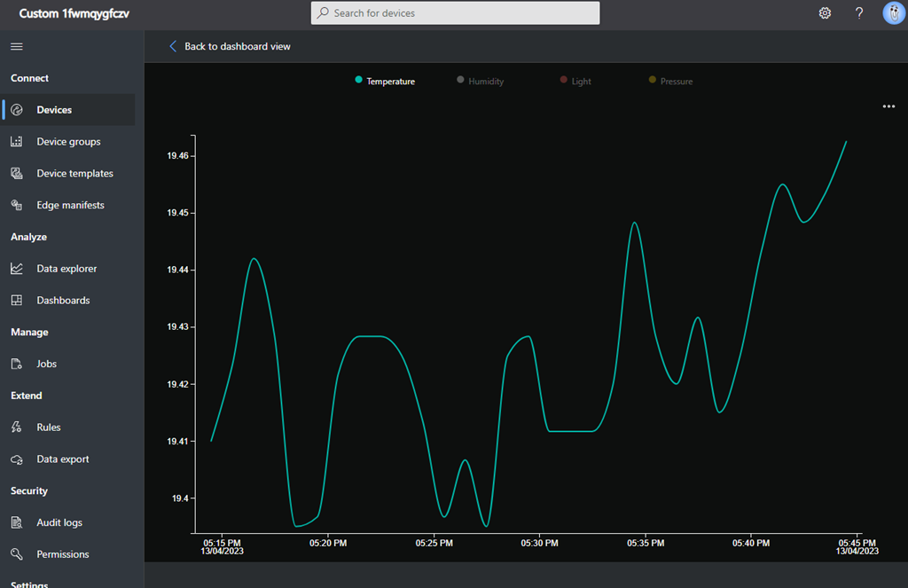Screen dimensions: 908x588
Task: Click the Device templates icon
Action: 17,174
